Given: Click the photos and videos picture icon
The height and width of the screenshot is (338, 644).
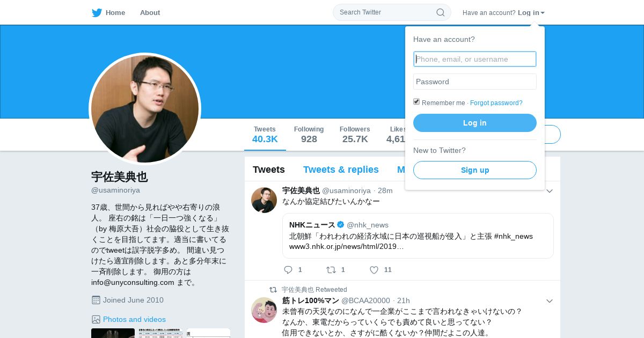Looking at the screenshot, I should [x=96, y=319].
